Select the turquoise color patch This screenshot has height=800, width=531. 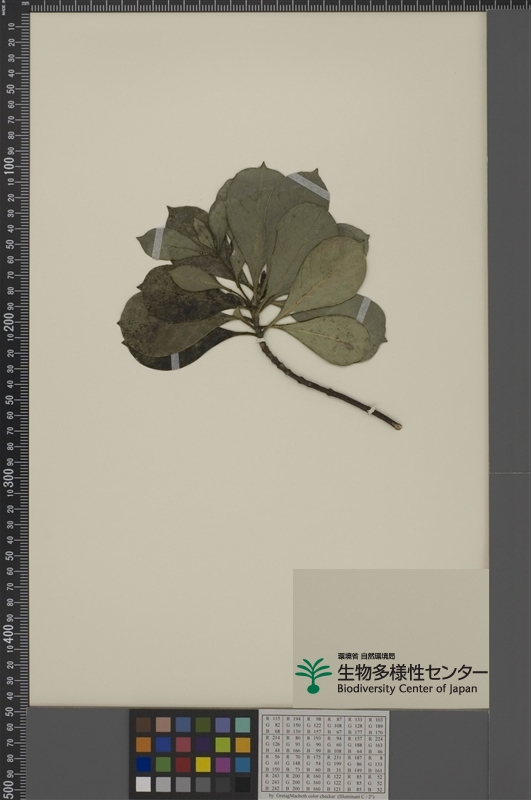pos(243,724)
